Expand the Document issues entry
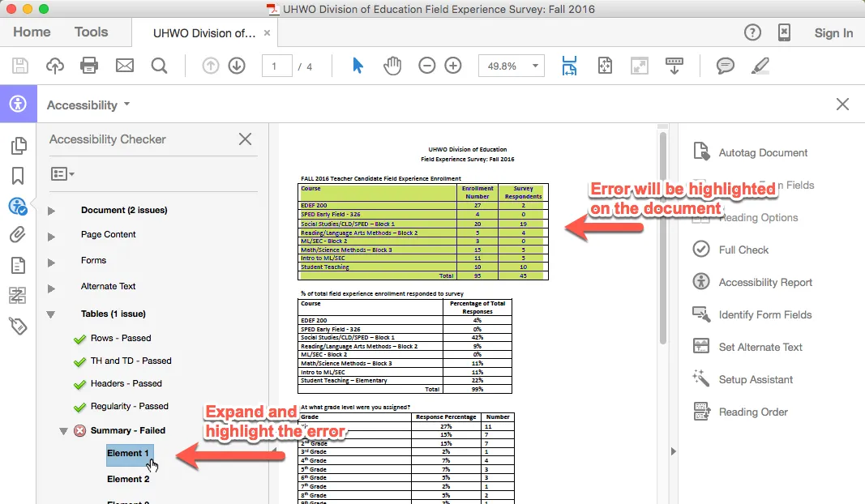The height and width of the screenshot is (504, 865). point(52,209)
